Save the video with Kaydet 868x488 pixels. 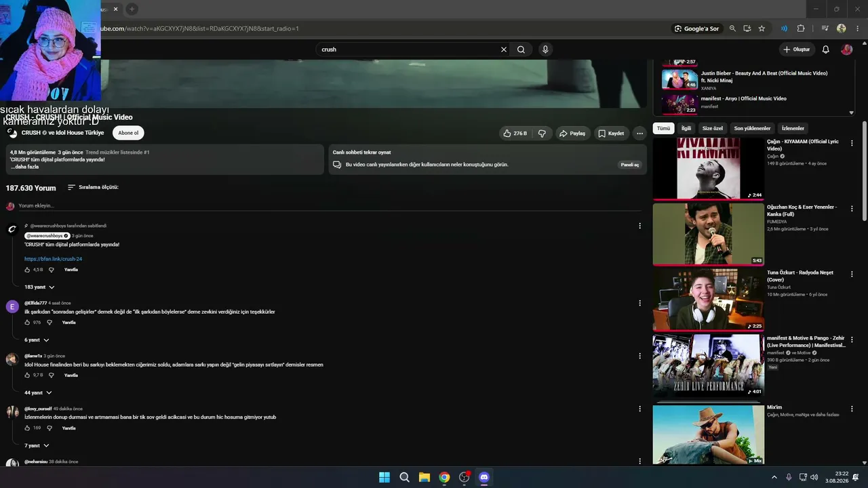click(611, 134)
